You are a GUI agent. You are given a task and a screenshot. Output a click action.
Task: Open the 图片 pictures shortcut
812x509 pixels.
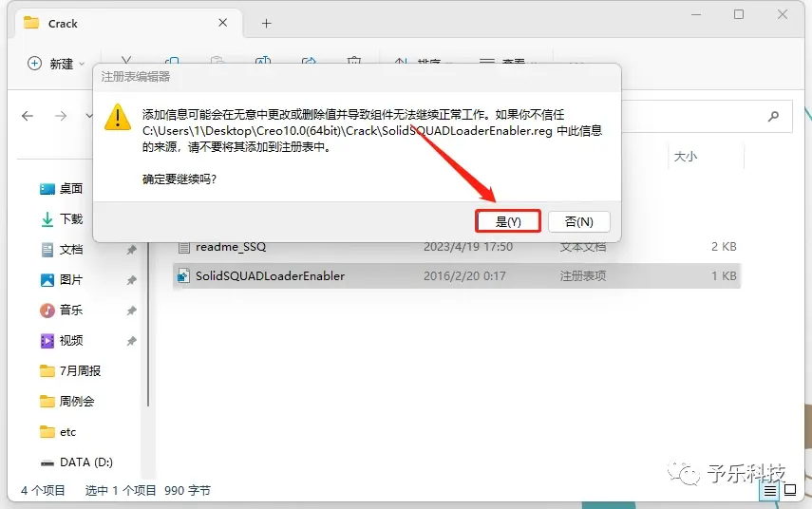[x=61, y=280]
